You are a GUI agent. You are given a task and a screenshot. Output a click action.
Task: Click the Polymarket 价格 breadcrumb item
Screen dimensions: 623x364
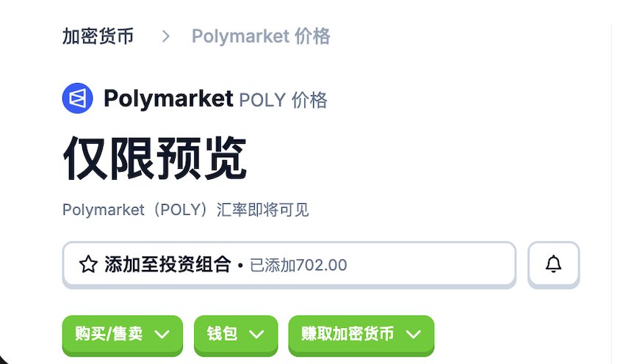coord(261,36)
